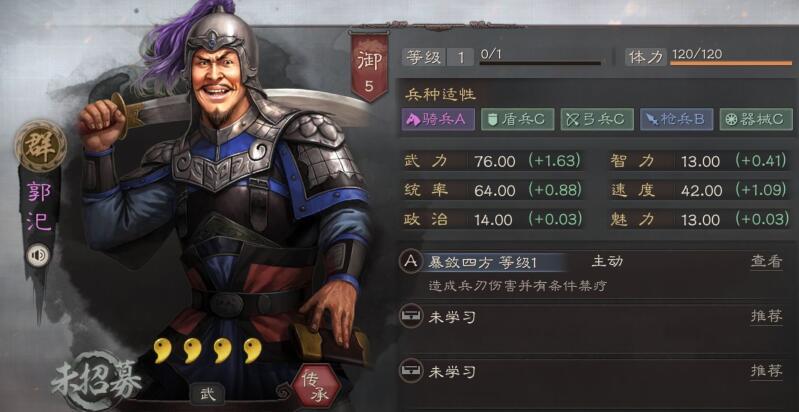This screenshot has width=799, height=412.
Task: Click 推荐 for the first unlearned skill
Action: [766, 316]
